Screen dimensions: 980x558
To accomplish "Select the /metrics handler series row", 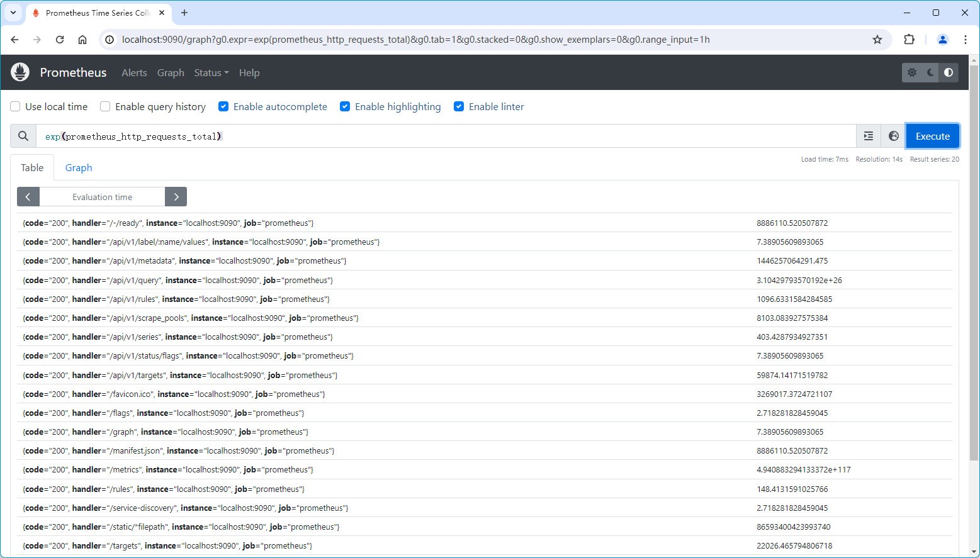I will click(484, 469).
